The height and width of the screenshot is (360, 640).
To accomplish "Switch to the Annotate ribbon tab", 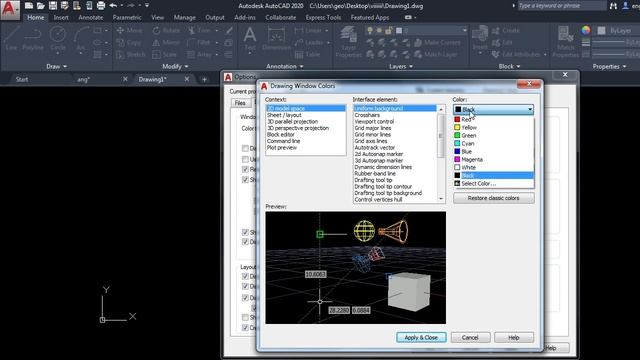I will point(91,18).
